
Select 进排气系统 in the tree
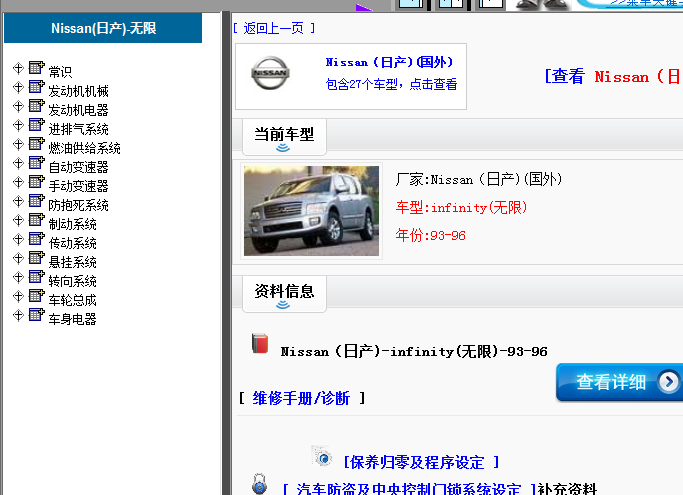tap(78, 129)
